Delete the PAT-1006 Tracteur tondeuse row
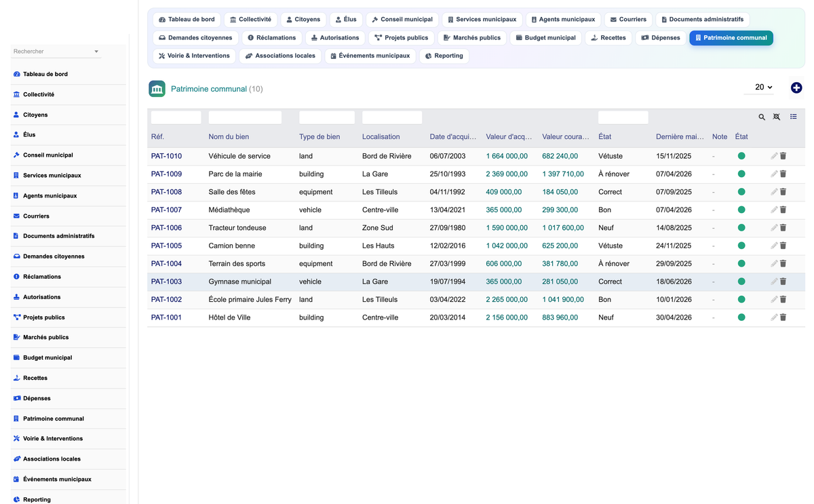 click(x=783, y=228)
